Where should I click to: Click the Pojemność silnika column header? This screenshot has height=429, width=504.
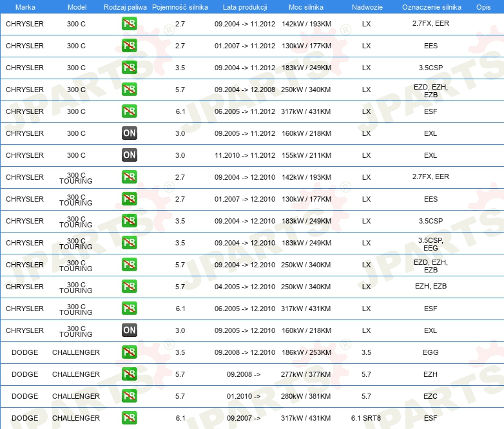(180, 7)
